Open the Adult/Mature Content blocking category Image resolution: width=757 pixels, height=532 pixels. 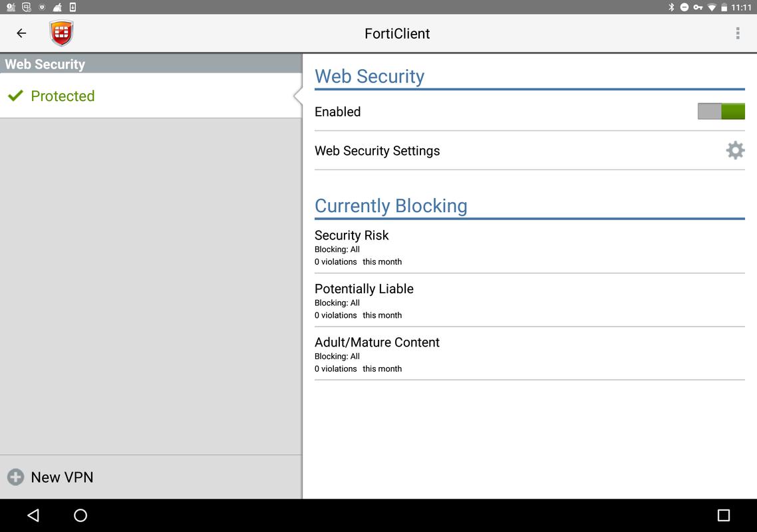coord(530,354)
